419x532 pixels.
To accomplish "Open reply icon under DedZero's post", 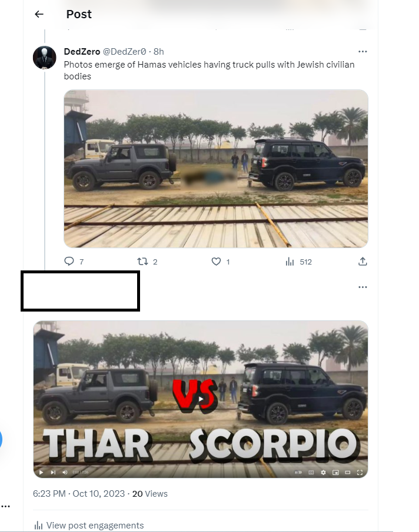I will pyautogui.click(x=69, y=261).
